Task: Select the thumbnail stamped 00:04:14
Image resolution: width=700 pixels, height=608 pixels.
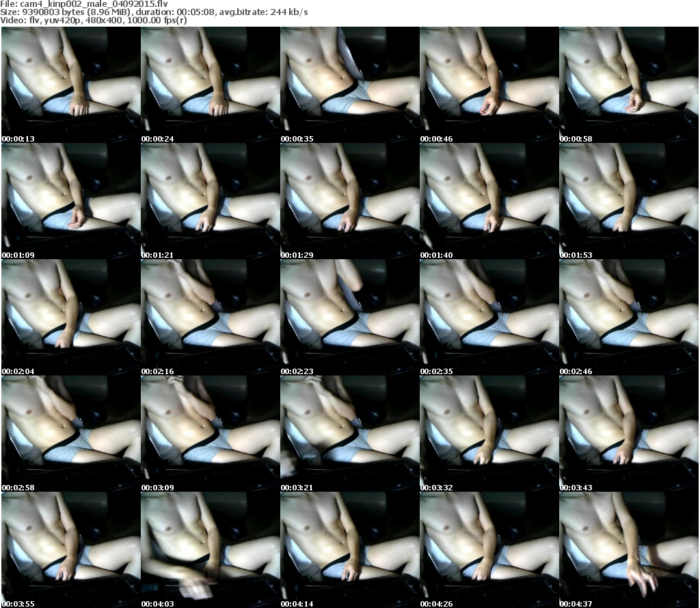Action: tap(349, 550)
